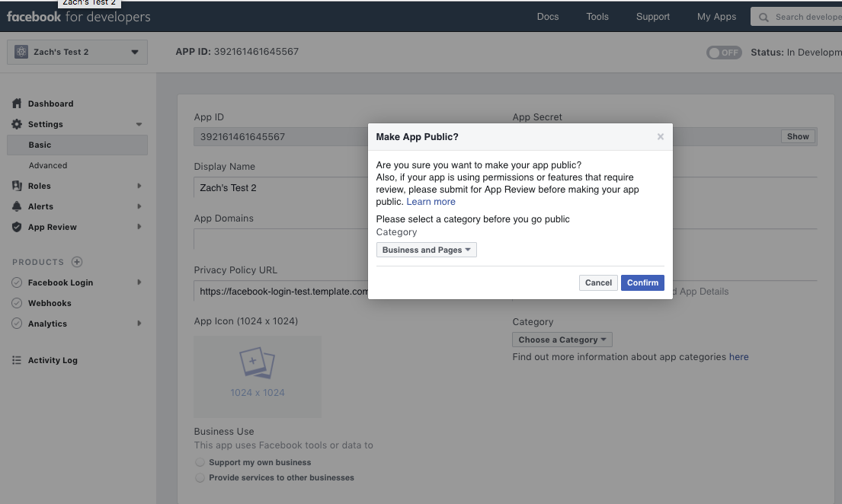Click the APP ID 392161461645567 header text
Image resolution: width=842 pixels, height=504 pixels.
(237, 52)
